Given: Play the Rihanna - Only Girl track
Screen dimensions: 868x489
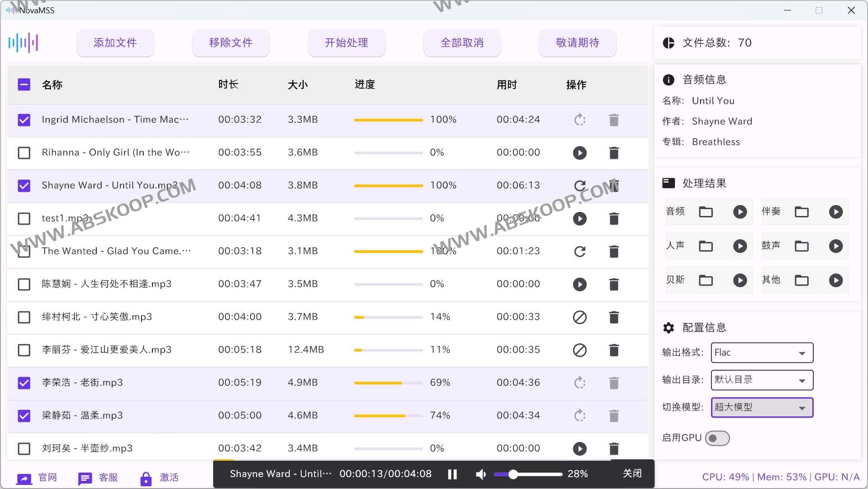Looking at the screenshot, I should 579,153.
